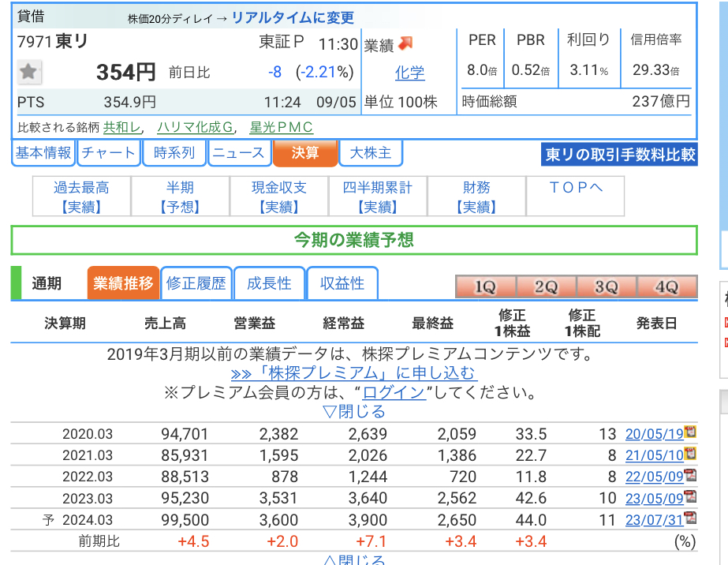Click the 時価総額 237億円 value
728x565 pixels.
point(661,101)
